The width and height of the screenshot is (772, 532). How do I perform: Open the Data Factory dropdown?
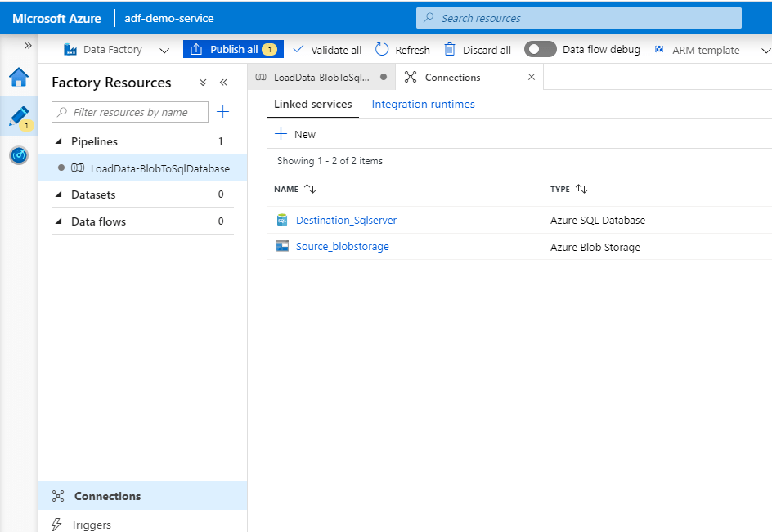coord(164,50)
